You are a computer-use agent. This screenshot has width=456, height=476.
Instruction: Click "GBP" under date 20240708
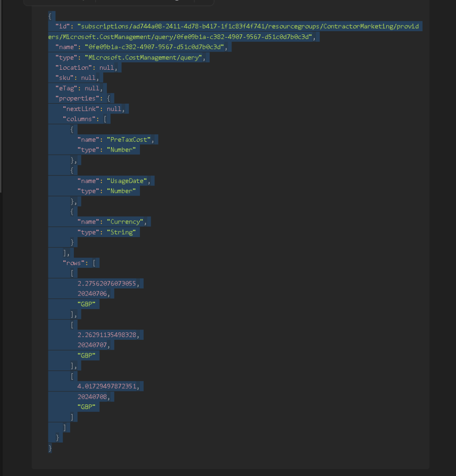(86, 407)
